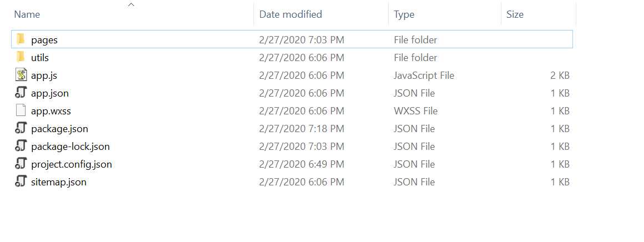Viewport: 644px width, 242px height.
Task: Select the pages folder icon
Action: (x=21, y=39)
